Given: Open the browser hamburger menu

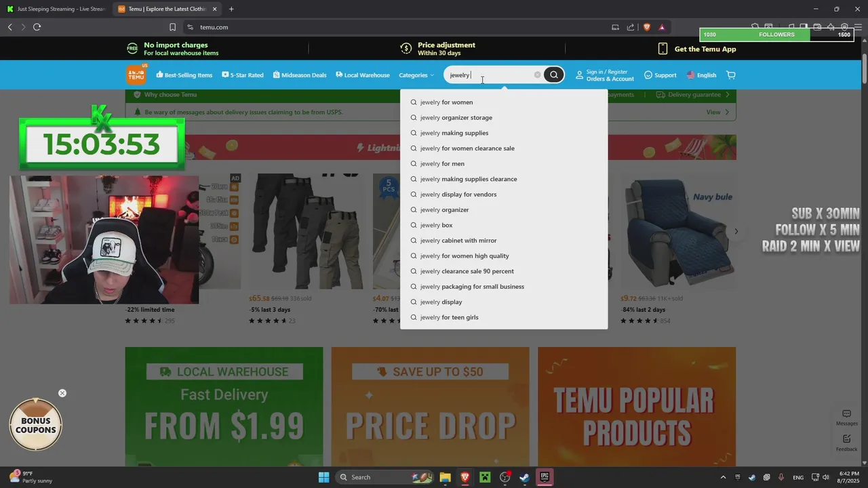Looking at the screenshot, I should [x=858, y=27].
